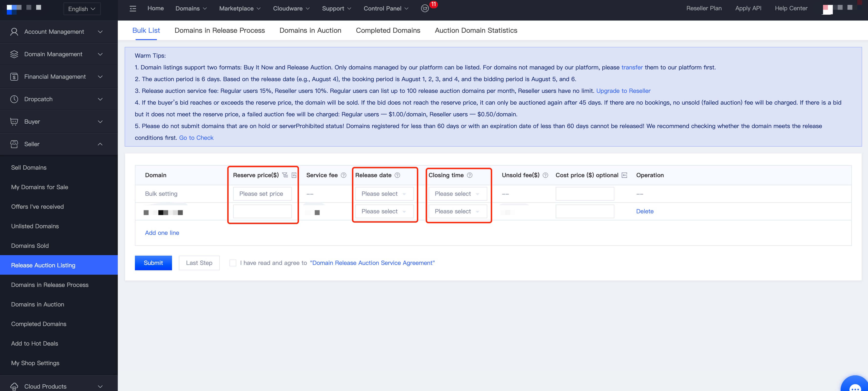The width and height of the screenshot is (868, 391).
Task: Open the English language dropdown
Action: tap(82, 9)
